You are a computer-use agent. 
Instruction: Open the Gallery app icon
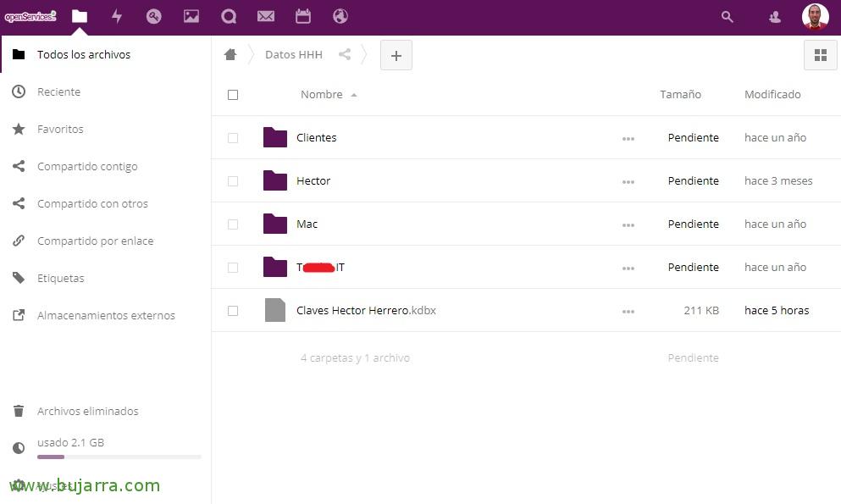point(191,16)
